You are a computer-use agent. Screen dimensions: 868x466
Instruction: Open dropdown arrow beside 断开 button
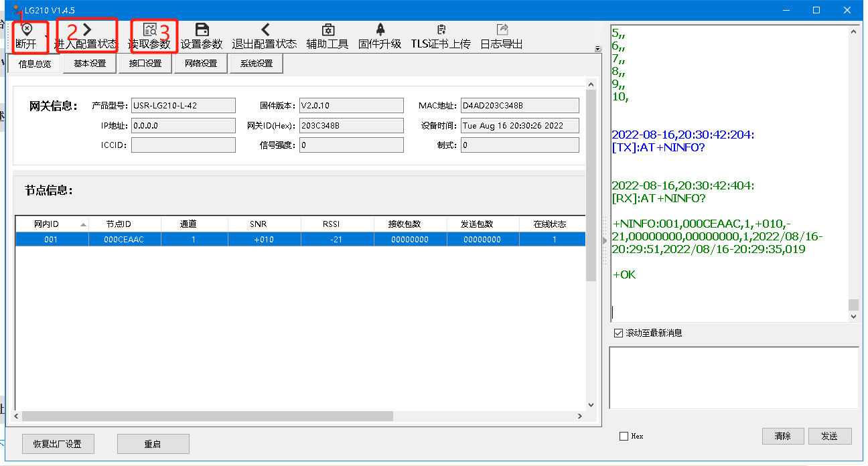pyautogui.click(x=46, y=35)
